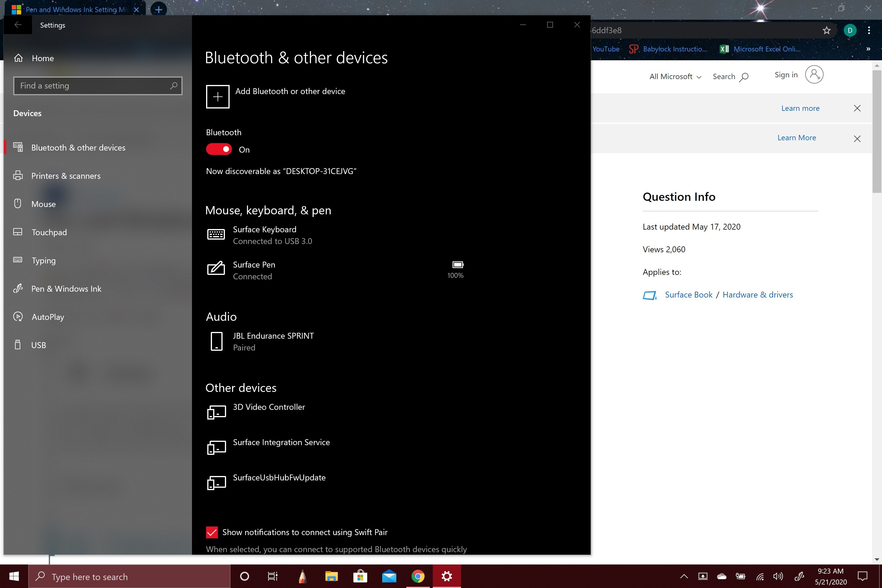This screenshot has width=882, height=588.
Task: Click the Add Bluetooth device plus icon
Action: (x=218, y=97)
